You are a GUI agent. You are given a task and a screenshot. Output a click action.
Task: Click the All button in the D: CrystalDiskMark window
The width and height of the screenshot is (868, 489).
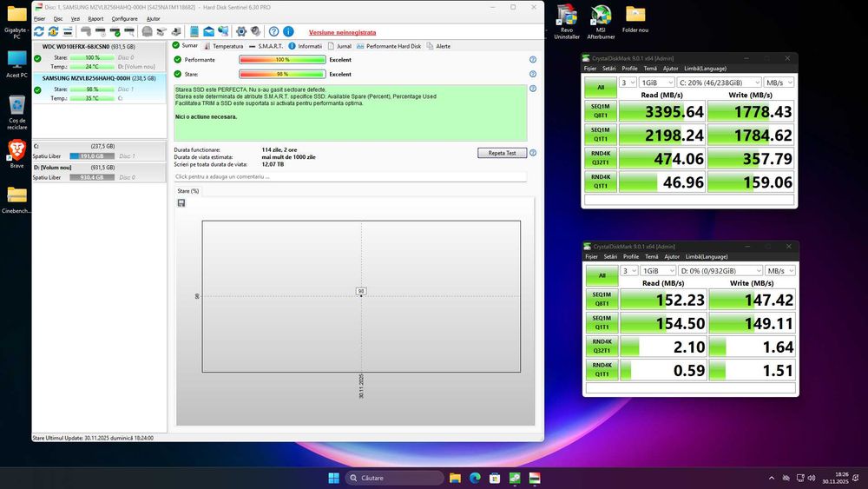pos(602,276)
